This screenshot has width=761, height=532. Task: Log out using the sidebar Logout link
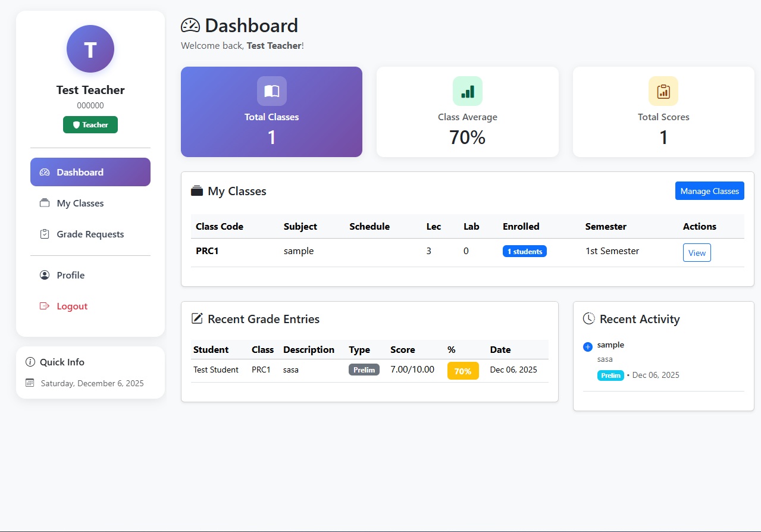pyautogui.click(x=72, y=306)
